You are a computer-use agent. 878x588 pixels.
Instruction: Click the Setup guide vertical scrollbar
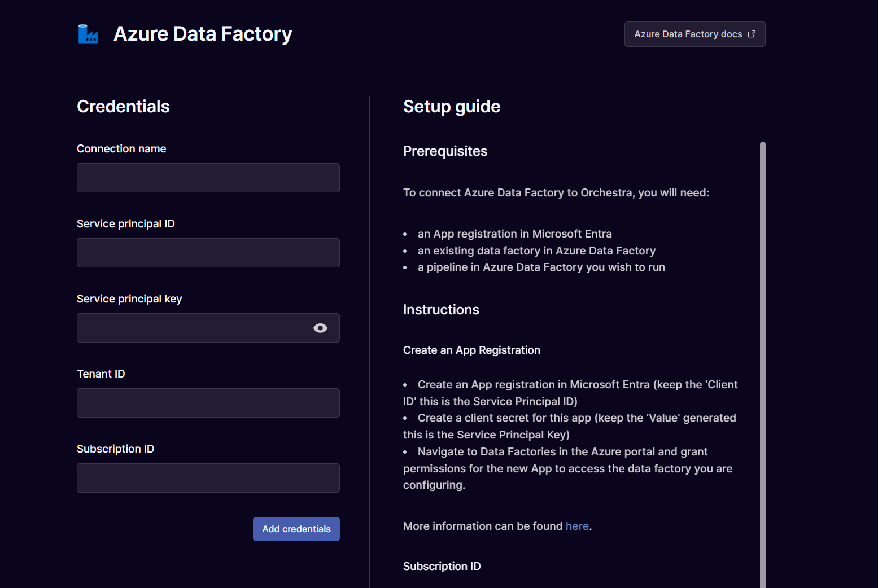pos(763,365)
